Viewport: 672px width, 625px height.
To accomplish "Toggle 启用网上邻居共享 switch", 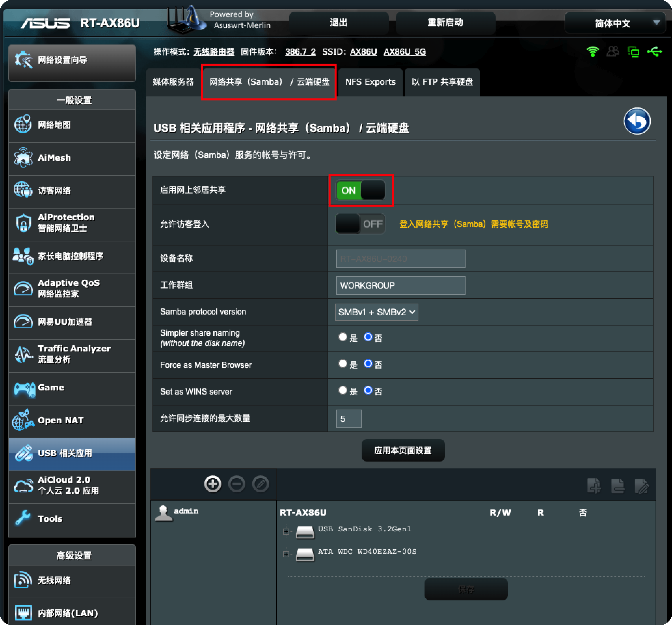I will tap(360, 190).
